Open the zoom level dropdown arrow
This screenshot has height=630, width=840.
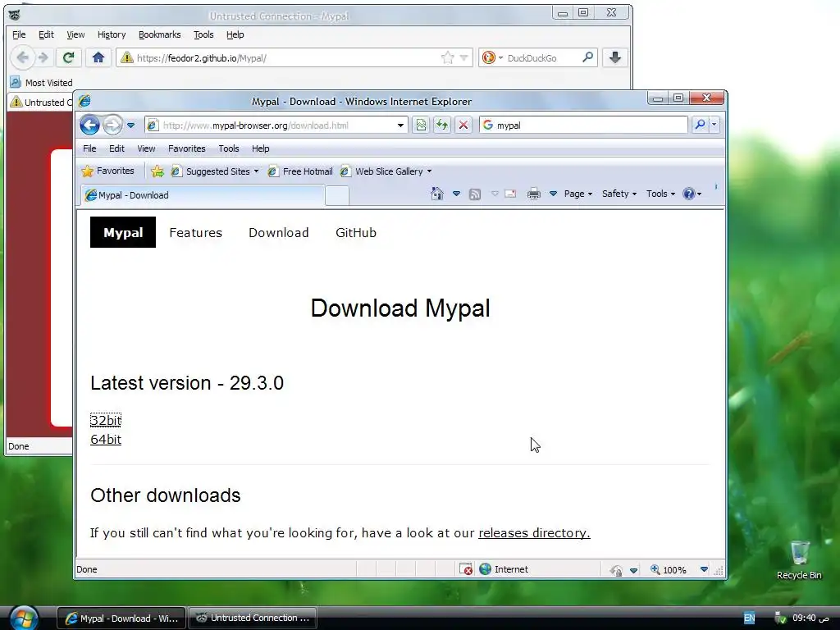pyautogui.click(x=704, y=570)
